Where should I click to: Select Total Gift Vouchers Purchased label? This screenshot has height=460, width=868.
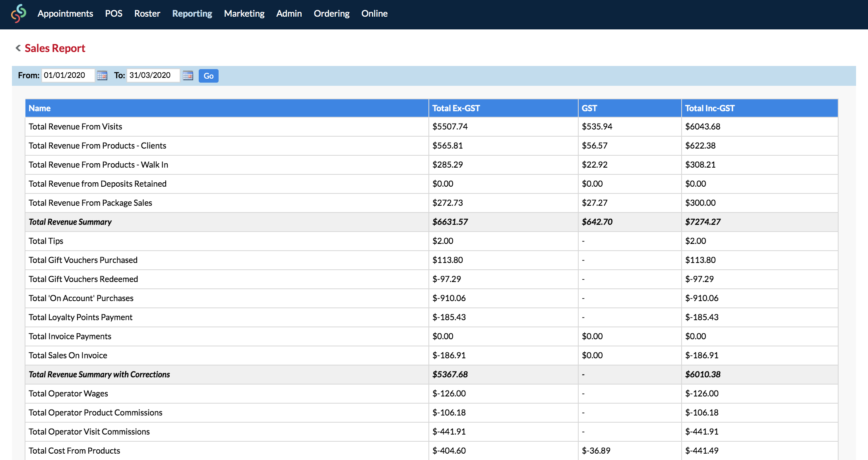[x=83, y=260]
